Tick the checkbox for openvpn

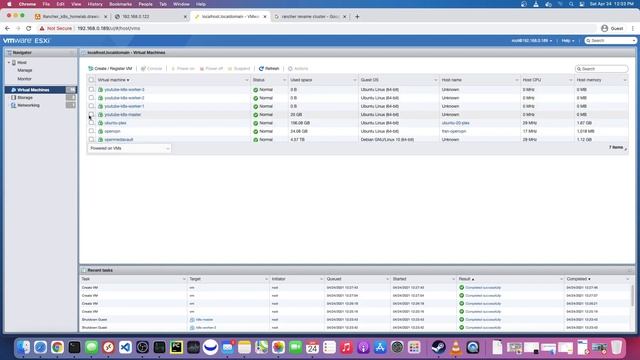click(x=91, y=131)
